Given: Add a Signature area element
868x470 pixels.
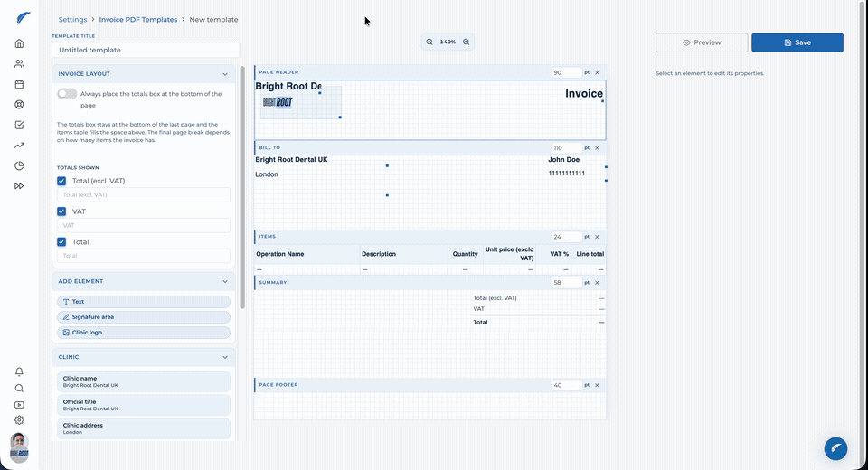Looking at the screenshot, I should (144, 317).
